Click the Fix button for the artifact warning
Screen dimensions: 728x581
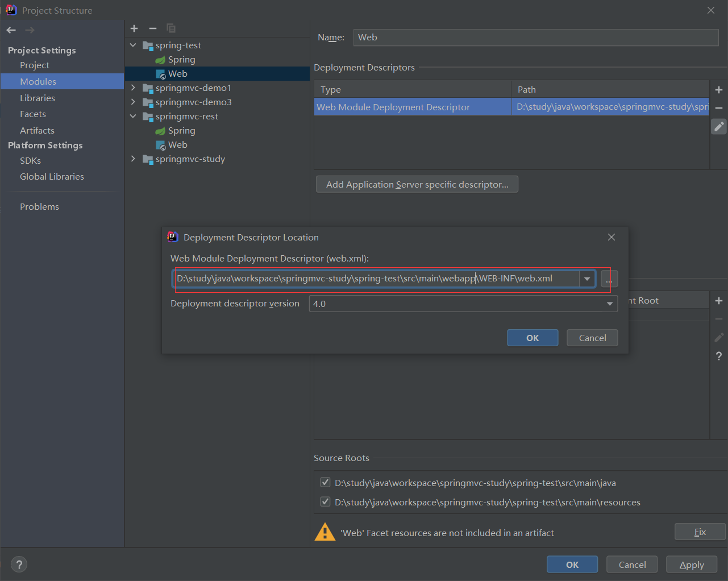(700, 532)
